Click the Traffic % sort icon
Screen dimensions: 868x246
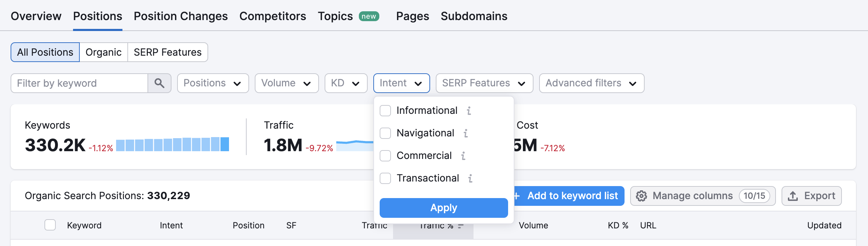click(x=460, y=226)
